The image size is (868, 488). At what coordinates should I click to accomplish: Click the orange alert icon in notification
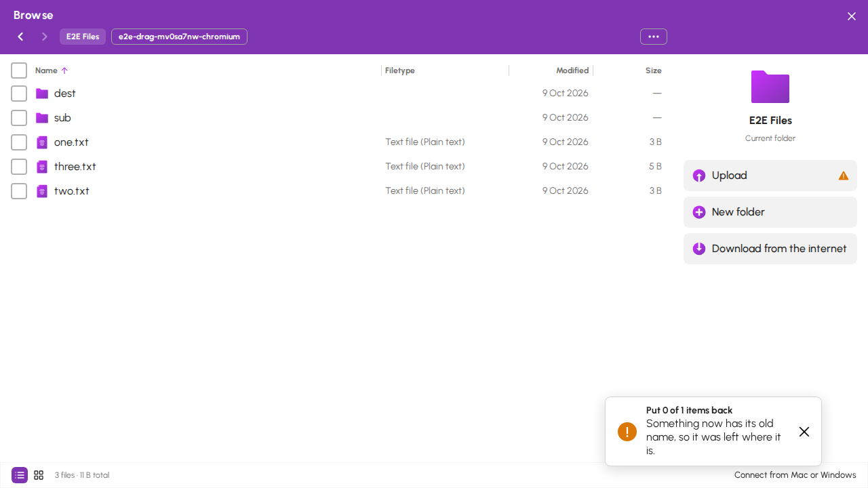pyautogui.click(x=627, y=432)
